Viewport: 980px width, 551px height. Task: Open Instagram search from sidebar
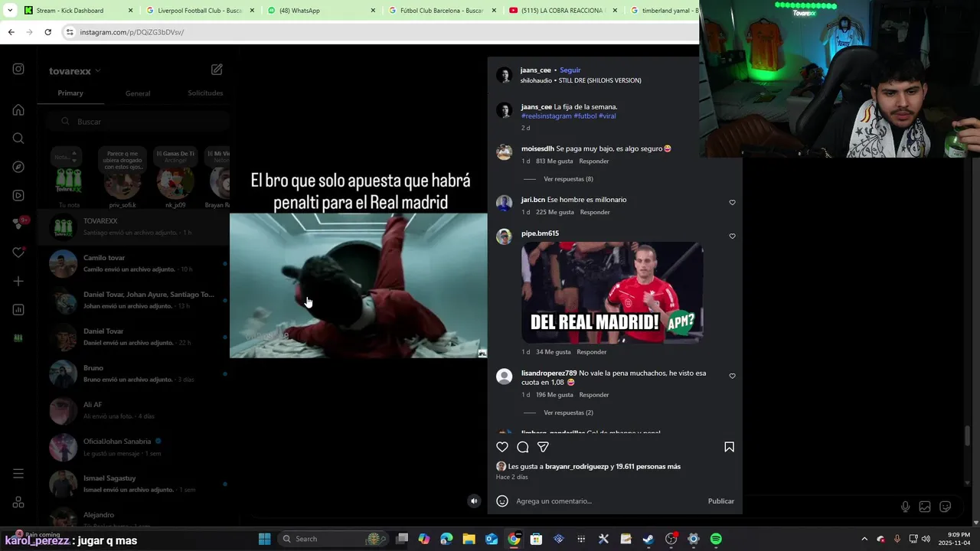coord(18,139)
